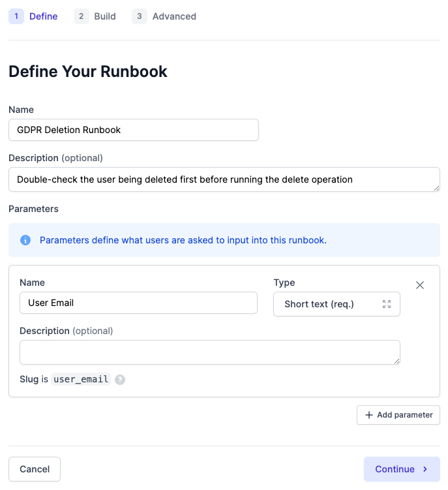Remove the User Email parameter with X icon

tap(419, 285)
